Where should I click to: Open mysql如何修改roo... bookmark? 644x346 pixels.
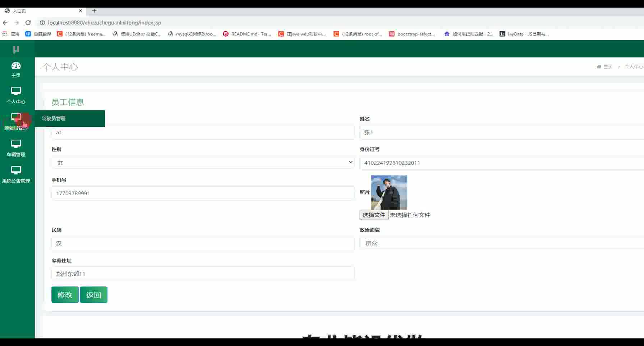tap(192, 34)
